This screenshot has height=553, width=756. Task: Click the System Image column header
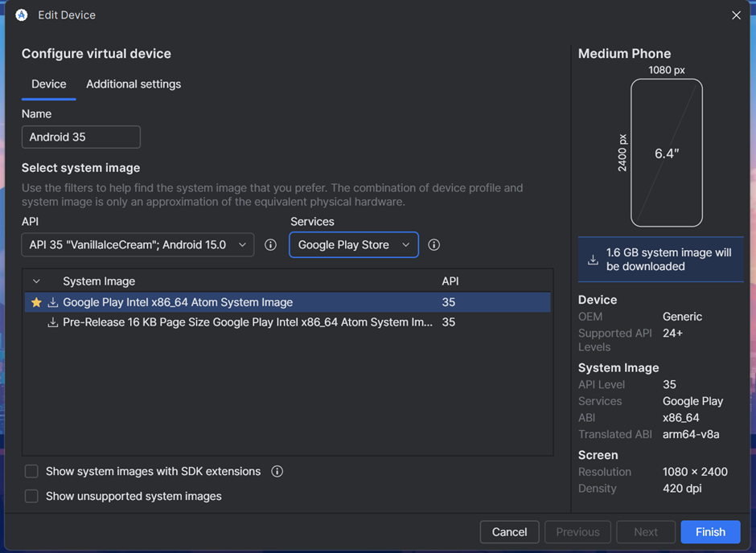[x=99, y=281]
